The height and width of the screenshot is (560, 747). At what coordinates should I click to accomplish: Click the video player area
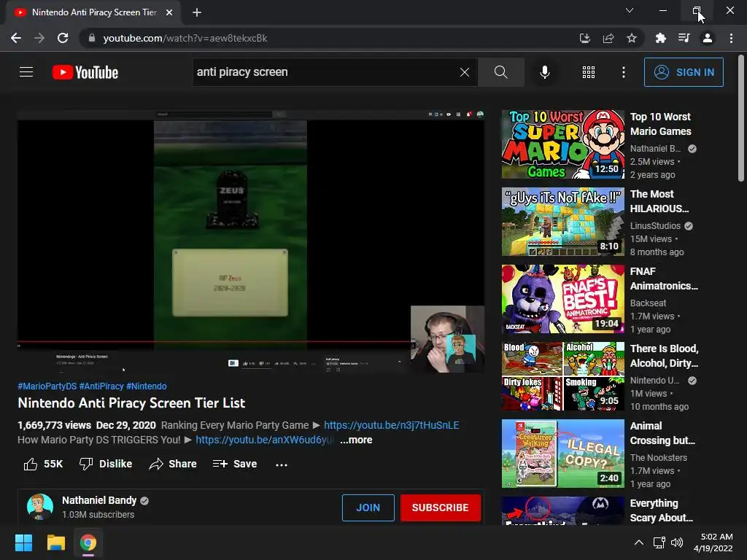(x=251, y=241)
